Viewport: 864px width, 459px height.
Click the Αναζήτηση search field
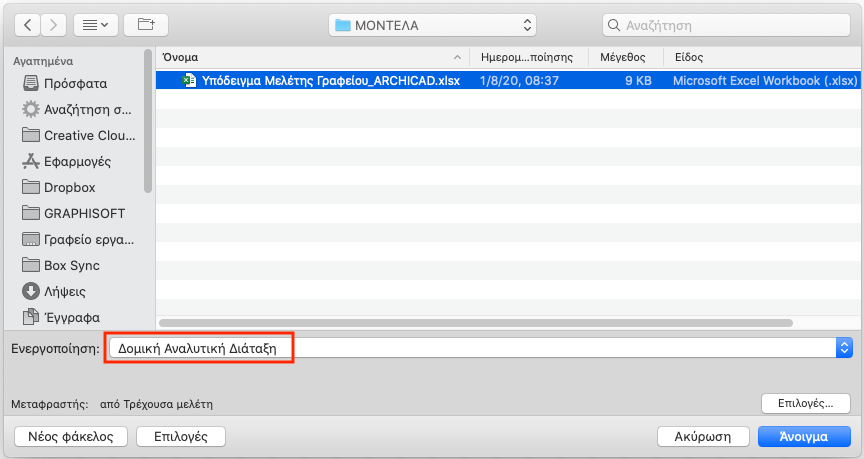point(726,25)
